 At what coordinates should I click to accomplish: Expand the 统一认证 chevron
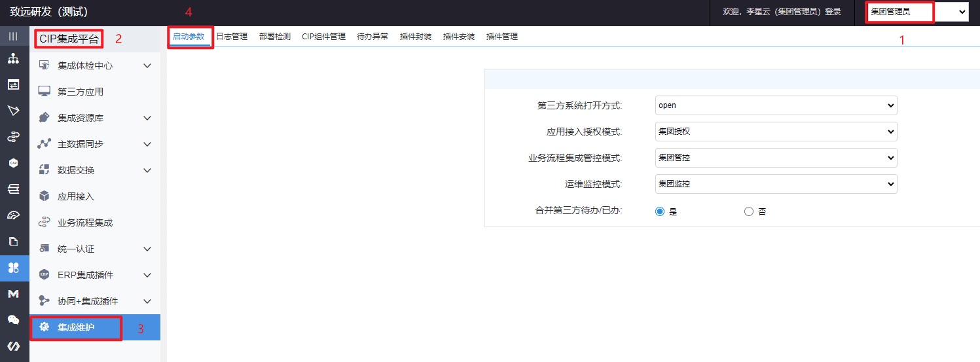147,249
